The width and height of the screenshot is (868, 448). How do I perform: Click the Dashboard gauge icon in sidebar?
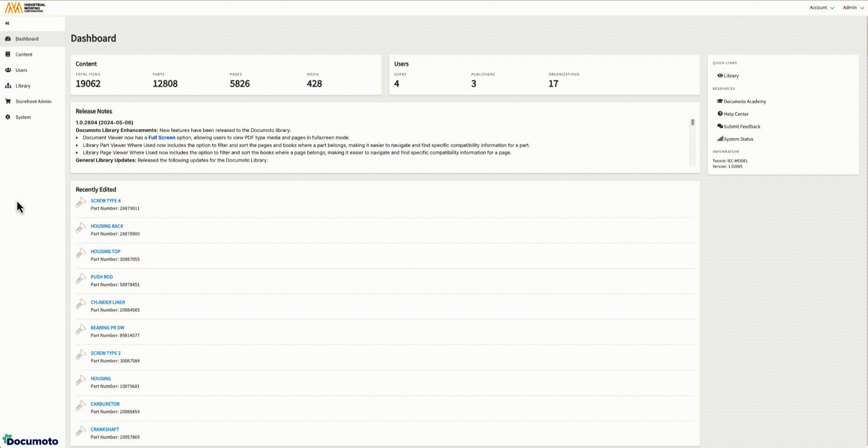8,39
